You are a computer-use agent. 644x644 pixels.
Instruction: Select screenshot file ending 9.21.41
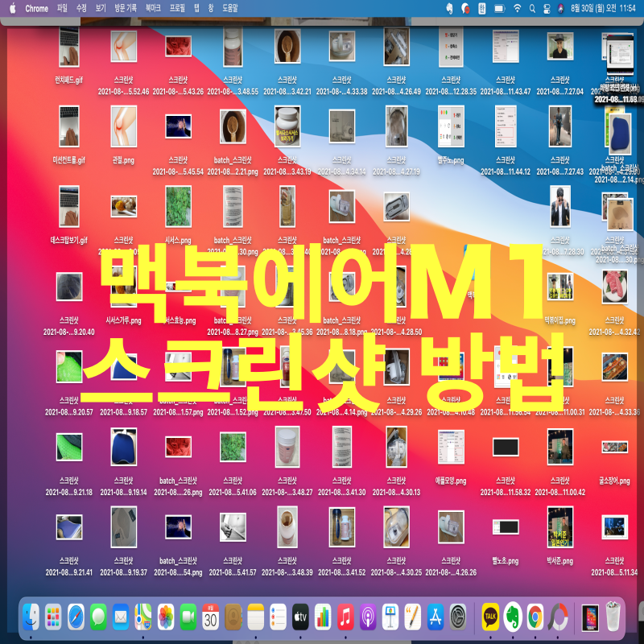tap(69, 527)
